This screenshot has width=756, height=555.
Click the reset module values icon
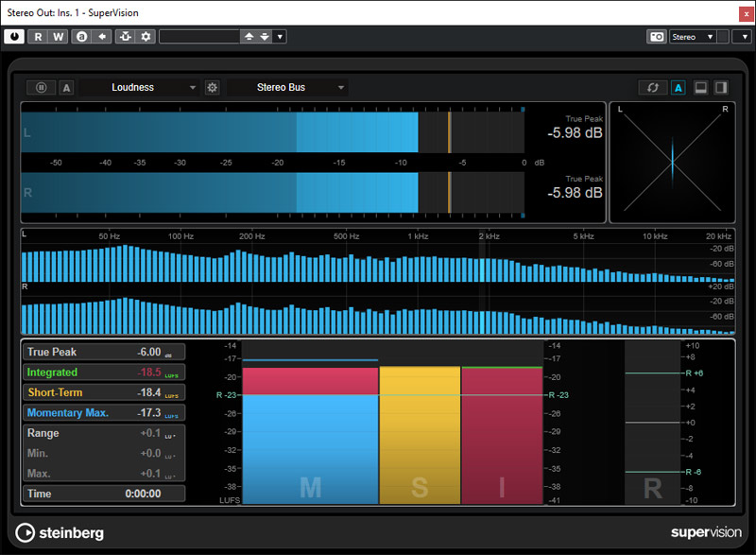pyautogui.click(x=651, y=88)
